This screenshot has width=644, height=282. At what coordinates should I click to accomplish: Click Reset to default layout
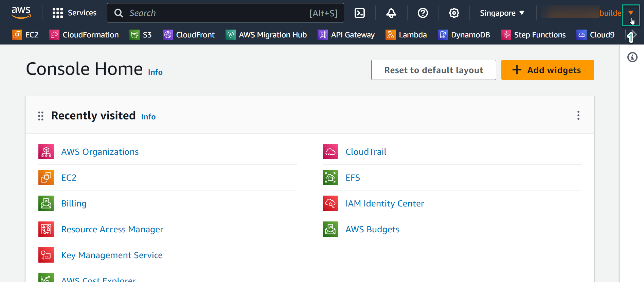[434, 70]
